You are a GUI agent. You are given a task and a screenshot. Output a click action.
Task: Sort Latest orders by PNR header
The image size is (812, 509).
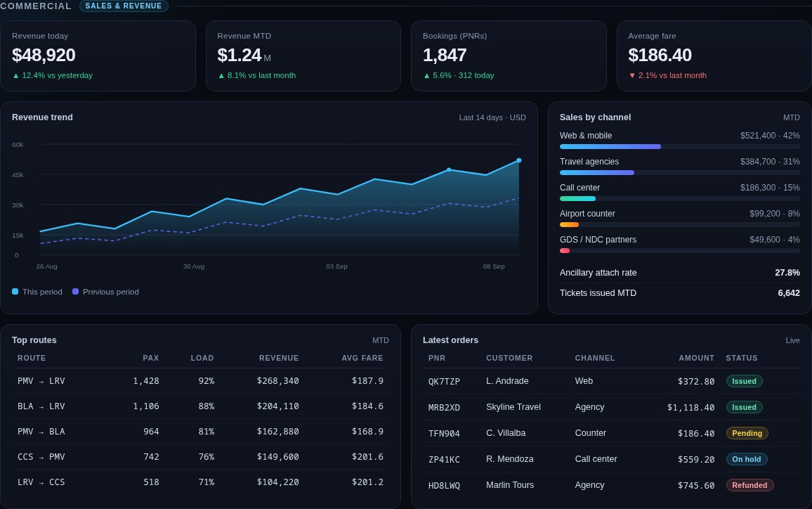pos(436,358)
